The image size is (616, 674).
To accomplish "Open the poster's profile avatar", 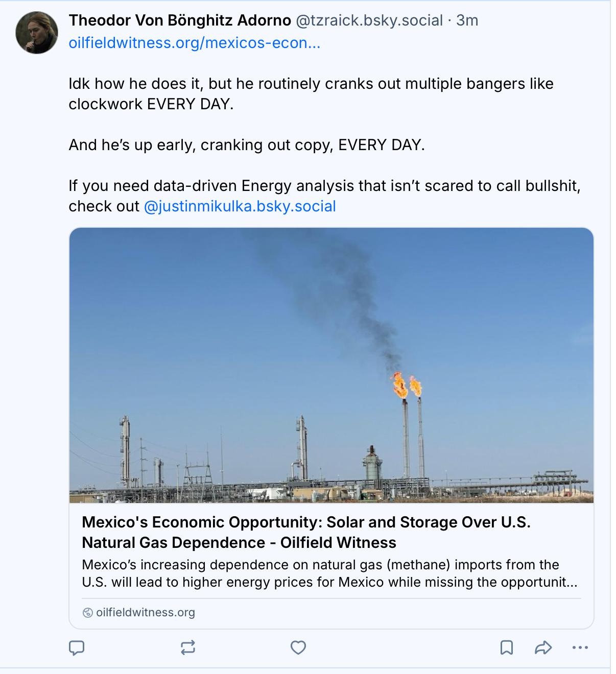I will (36, 33).
